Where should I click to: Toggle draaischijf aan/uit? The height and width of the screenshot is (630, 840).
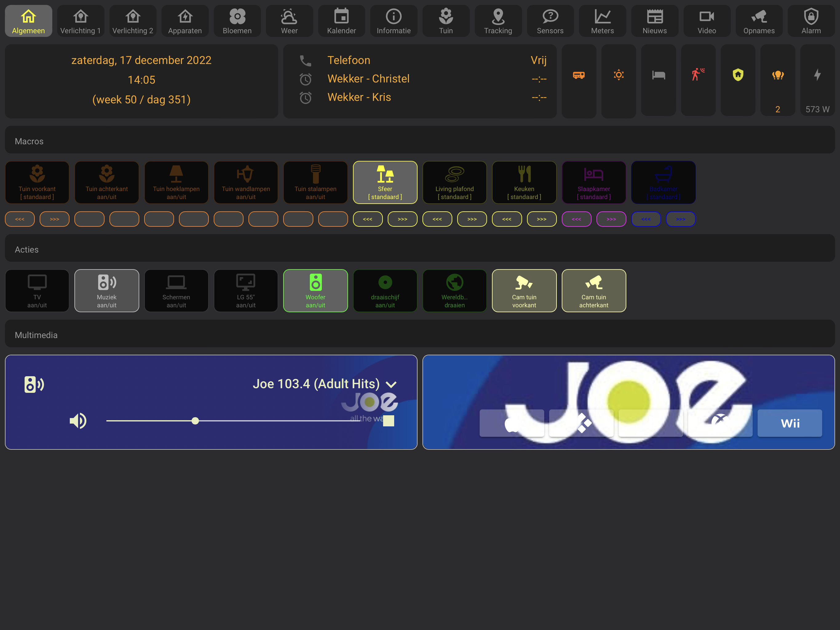pyautogui.click(x=385, y=291)
